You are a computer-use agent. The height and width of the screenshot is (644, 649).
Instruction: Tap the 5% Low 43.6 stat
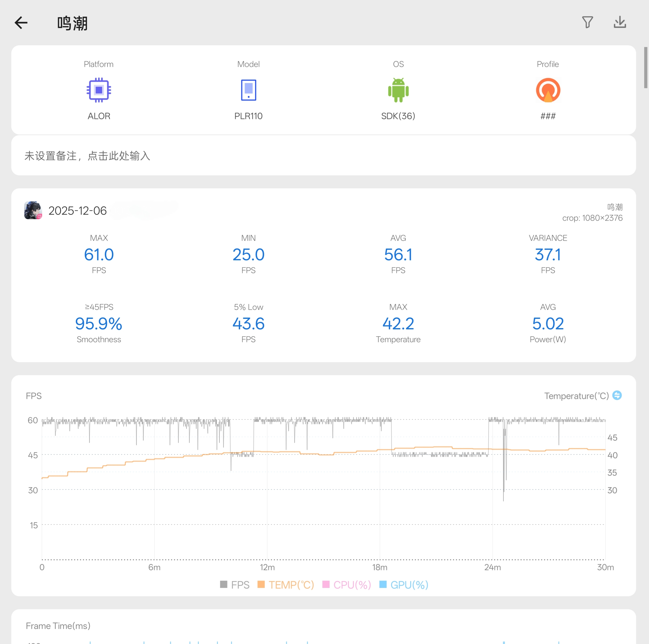pos(248,323)
